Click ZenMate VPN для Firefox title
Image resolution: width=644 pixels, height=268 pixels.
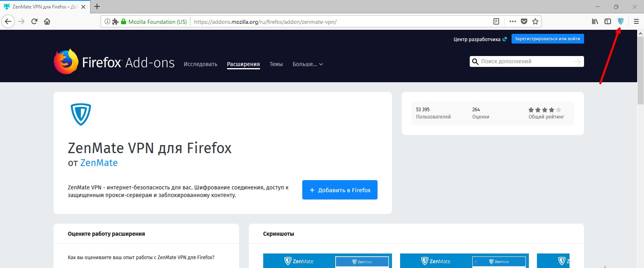pos(150,148)
